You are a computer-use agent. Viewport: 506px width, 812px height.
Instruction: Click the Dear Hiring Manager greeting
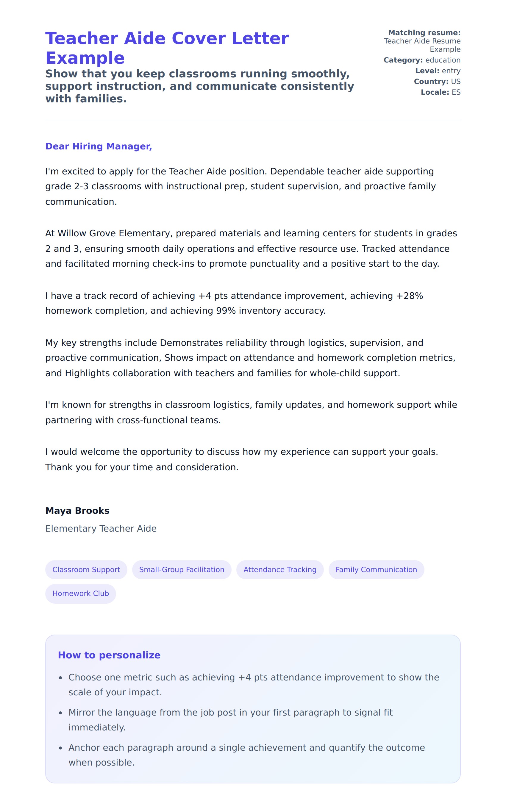click(99, 146)
